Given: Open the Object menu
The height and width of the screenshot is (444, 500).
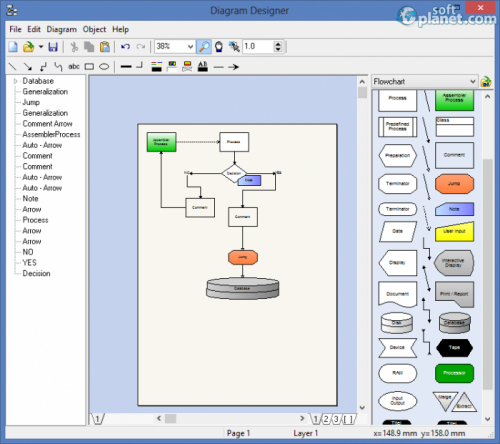Looking at the screenshot, I should 94,29.
